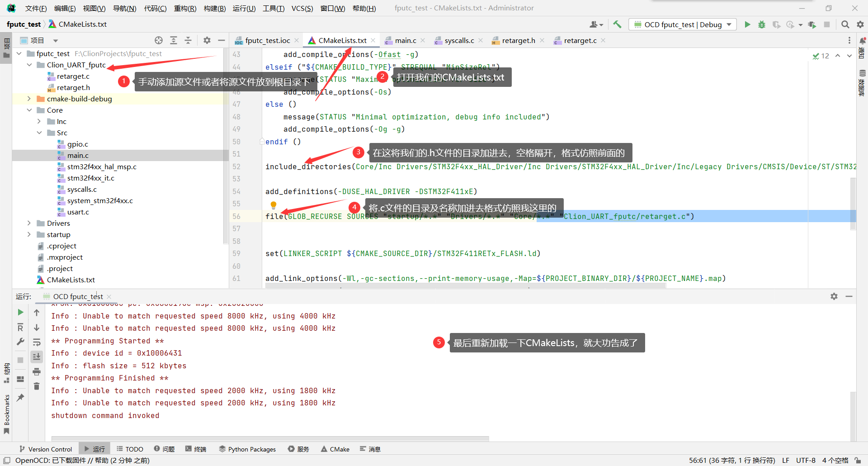This screenshot has width=868, height=466.
Task: Open Search Everywhere magnifier icon
Action: pyautogui.click(x=845, y=24)
